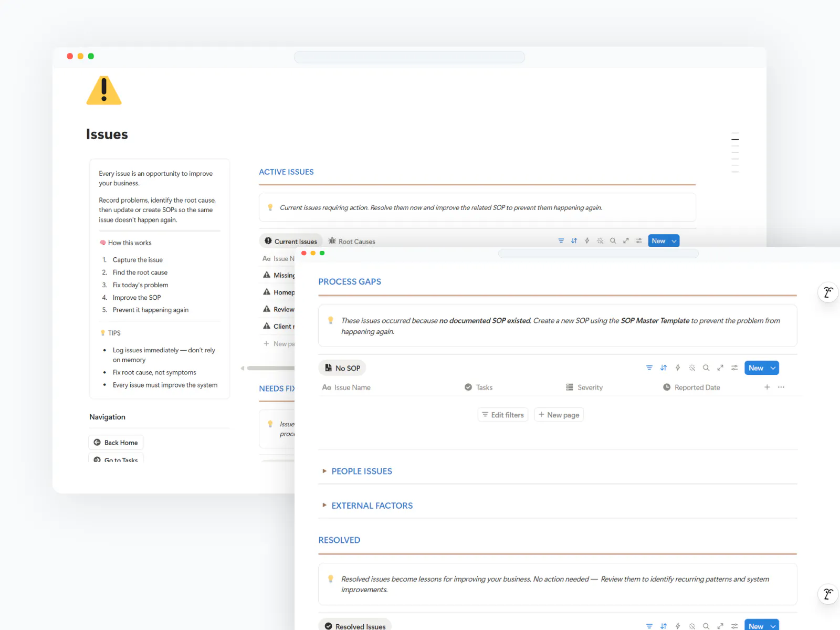Click filter icon in Resolved Issues toolbar
The width and height of the screenshot is (840, 630).
[649, 626]
